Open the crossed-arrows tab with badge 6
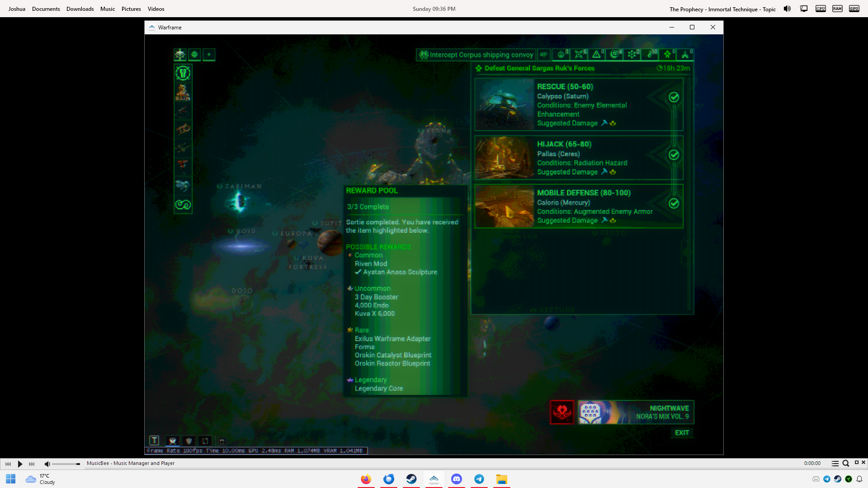Viewport: 868px width, 488px height. (x=579, y=55)
